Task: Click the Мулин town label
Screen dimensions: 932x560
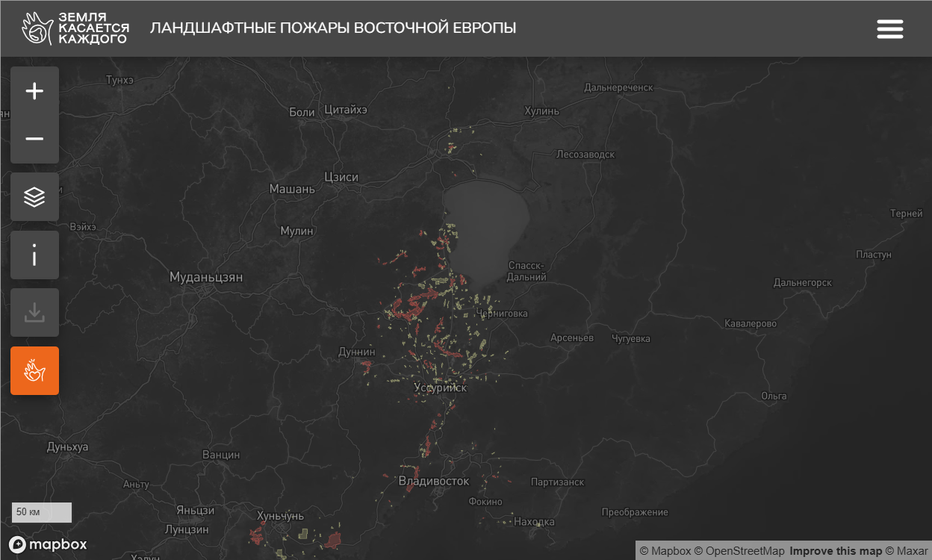Action: (x=297, y=231)
